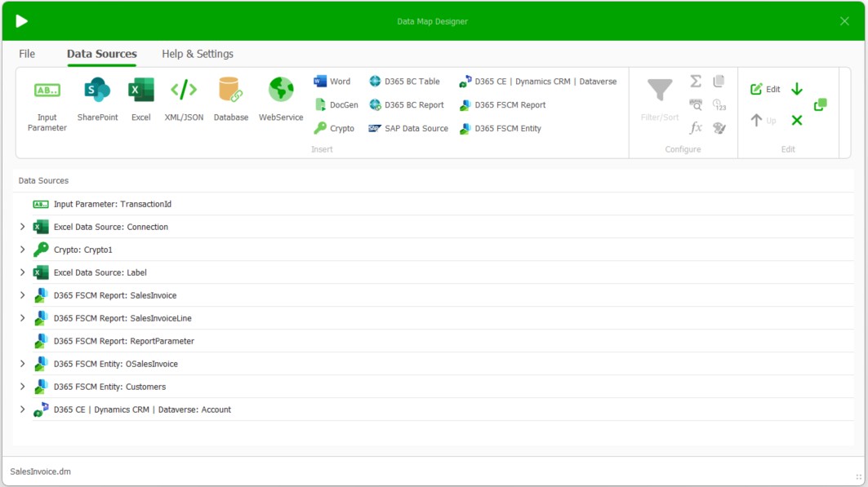Add a Database data source
This screenshot has width=868, height=487.
pyautogui.click(x=231, y=98)
